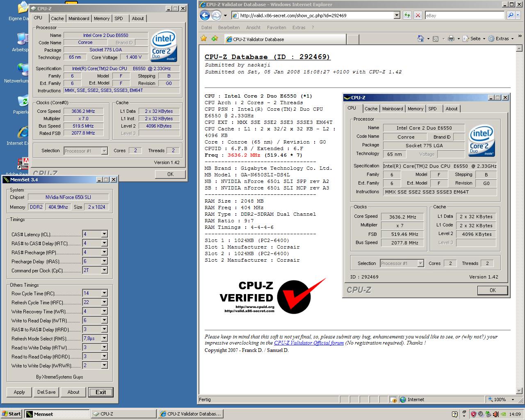Click the IE vertical scrollbar
This screenshot has width=525, height=420.
coord(519,219)
